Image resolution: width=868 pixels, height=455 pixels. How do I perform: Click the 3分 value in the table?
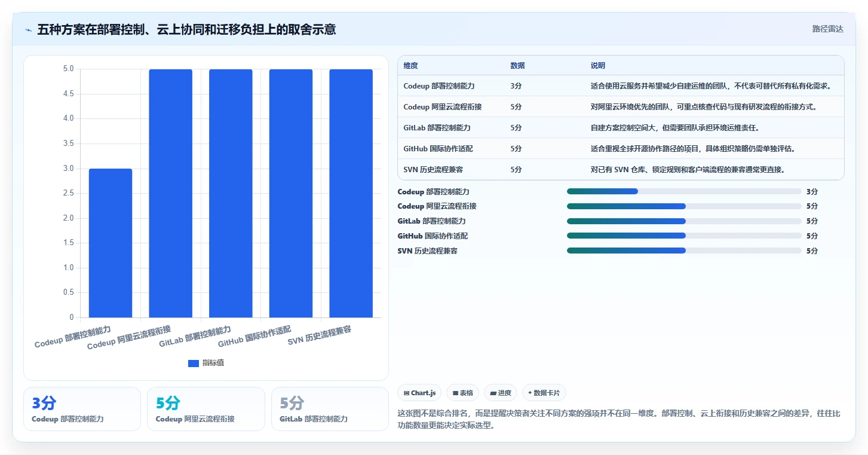pos(516,86)
